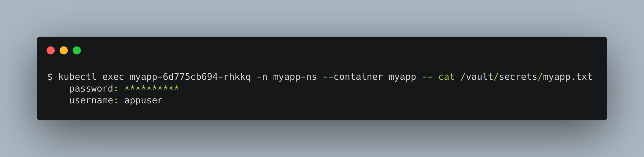This screenshot has height=157, width=644.
Task: Click the kubectl command word
Action: 77,77
